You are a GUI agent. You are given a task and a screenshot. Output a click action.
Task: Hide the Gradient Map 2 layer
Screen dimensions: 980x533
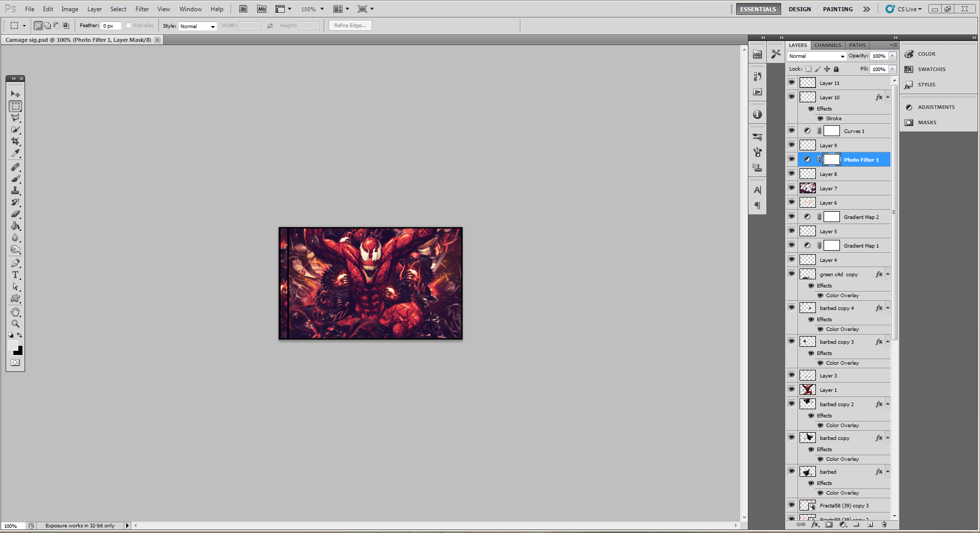[791, 216]
